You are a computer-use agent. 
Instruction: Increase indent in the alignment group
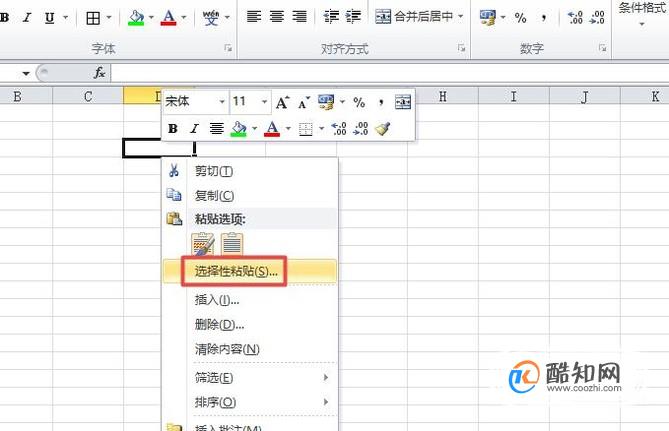353,17
